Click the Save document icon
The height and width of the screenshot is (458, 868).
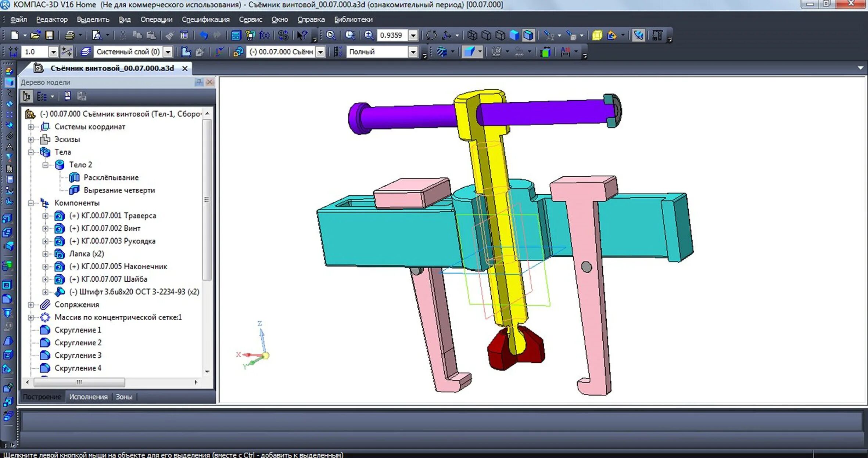[49, 35]
